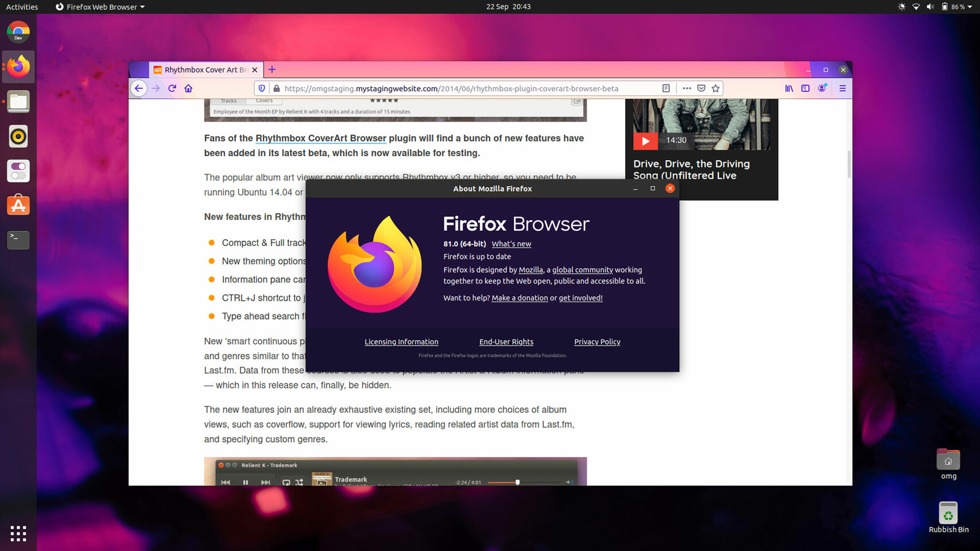This screenshot has width=980, height=551.
Task: Open Rubbish Bin on desktop
Action: coord(948,518)
